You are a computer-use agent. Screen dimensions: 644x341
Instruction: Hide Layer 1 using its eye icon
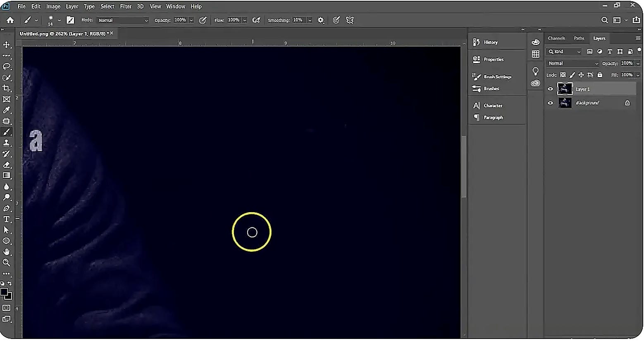pyautogui.click(x=551, y=89)
